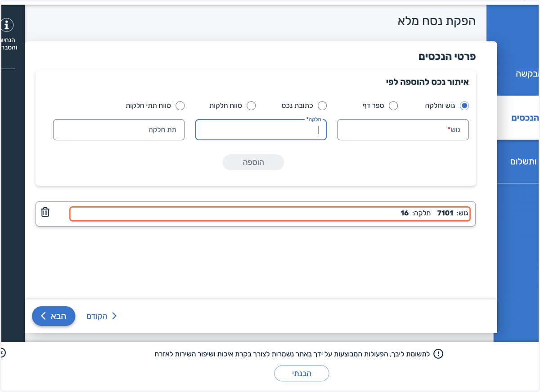This screenshot has width=540, height=392.
Task: Click the פרטי הנכסים section heading
Action: pyautogui.click(x=447, y=56)
